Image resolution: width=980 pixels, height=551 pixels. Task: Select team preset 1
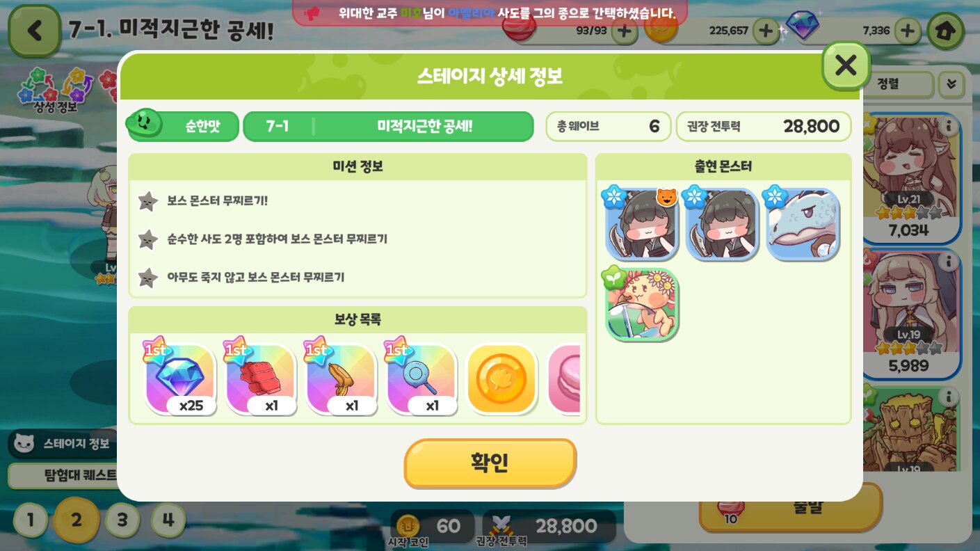[30, 520]
